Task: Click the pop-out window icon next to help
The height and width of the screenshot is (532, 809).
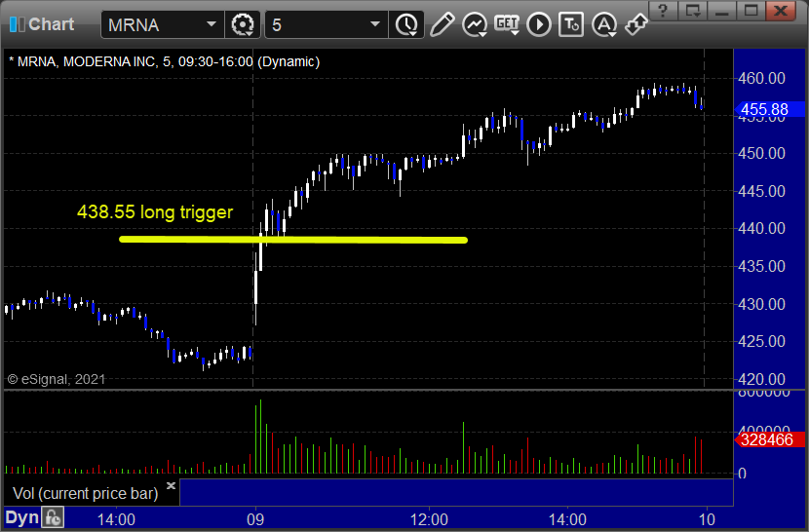Action: coord(692,11)
